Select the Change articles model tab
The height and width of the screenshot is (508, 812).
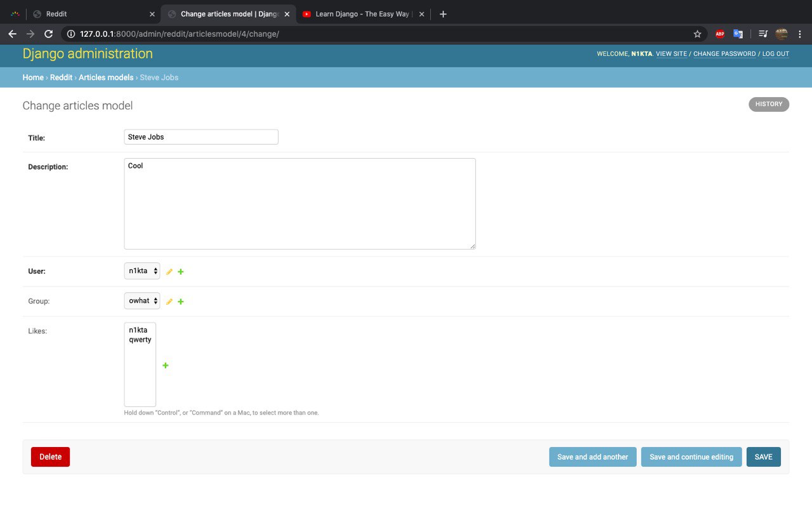point(228,14)
